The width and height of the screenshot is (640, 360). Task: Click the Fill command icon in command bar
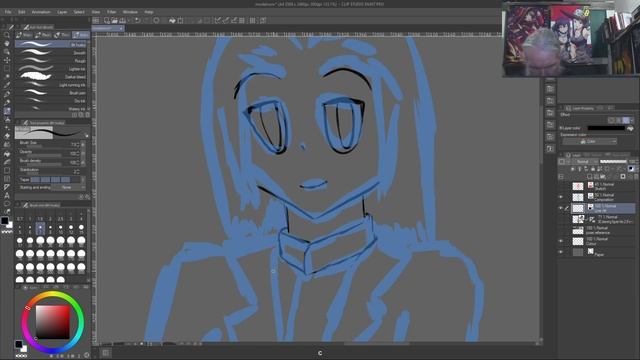tap(172, 20)
